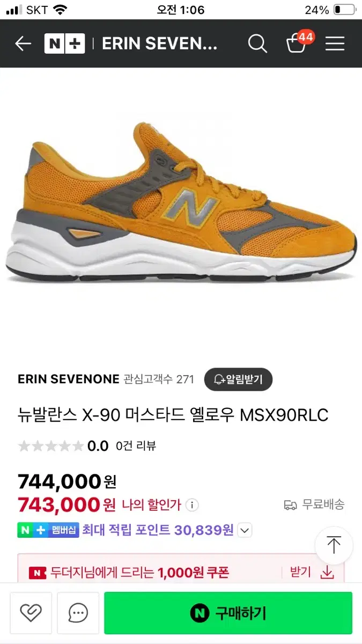
Task: View the 0건 리뷰 reviews link
Action: coord(136,446)
